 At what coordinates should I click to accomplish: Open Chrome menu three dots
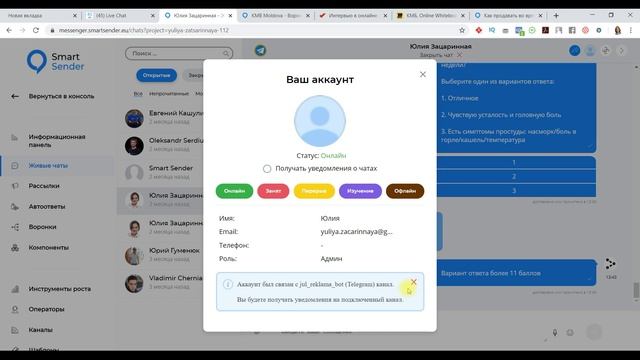point(631,30)
